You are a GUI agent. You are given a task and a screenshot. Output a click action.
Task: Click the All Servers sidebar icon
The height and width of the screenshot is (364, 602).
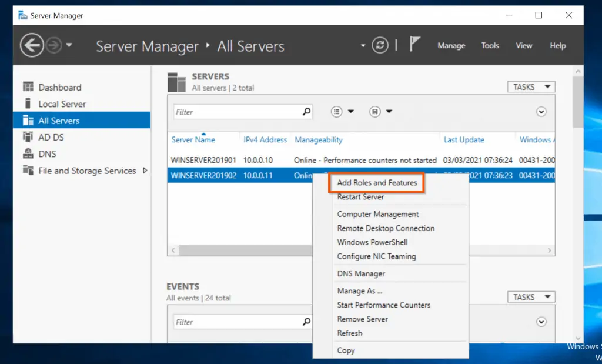point(28,120)
